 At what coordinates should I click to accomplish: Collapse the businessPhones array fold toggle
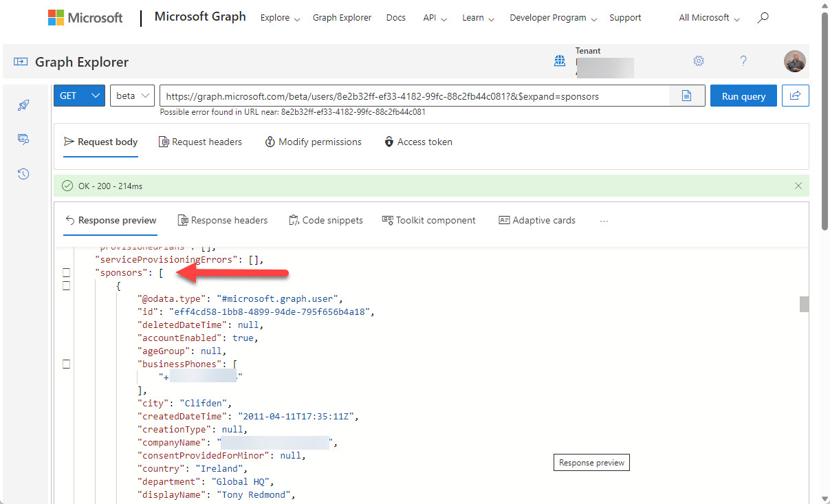pos(67,364)
